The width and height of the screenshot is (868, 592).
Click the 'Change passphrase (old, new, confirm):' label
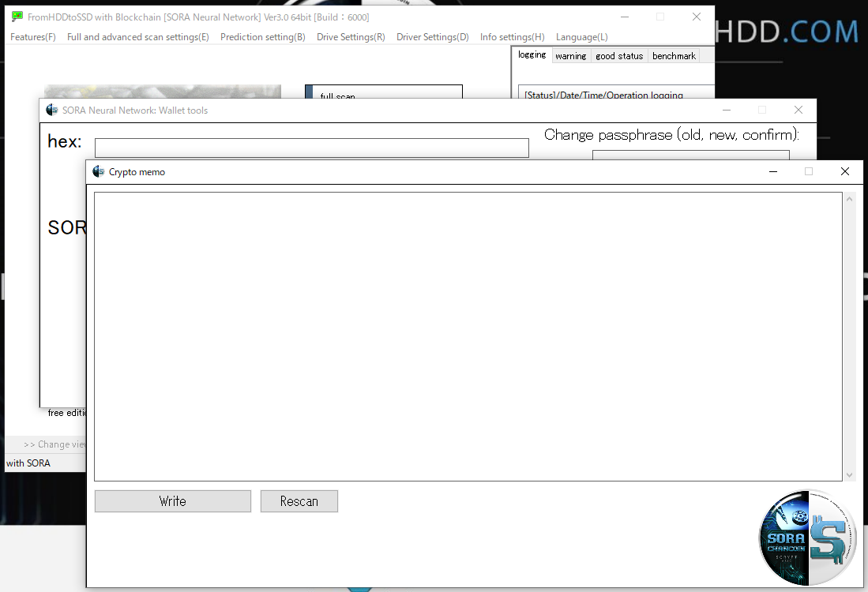point(671,135)
